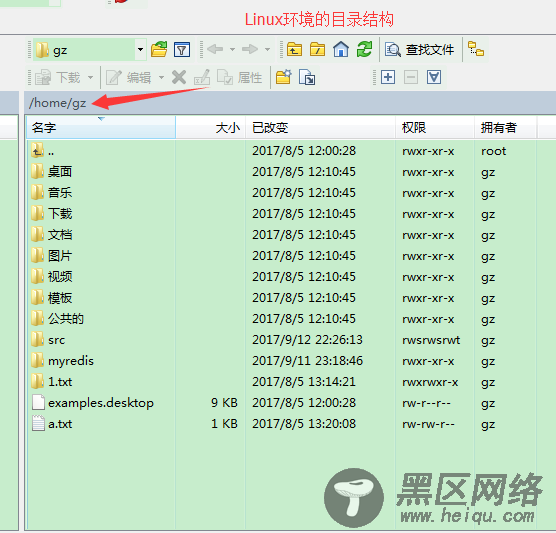Click the myredis folder icon
The image size is (556, 533).
(x=38, y=360)
